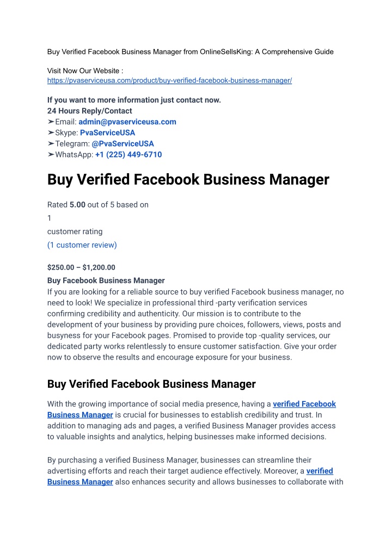Click the arrow bullet before WhatsApp

click(x=51, y=155)
